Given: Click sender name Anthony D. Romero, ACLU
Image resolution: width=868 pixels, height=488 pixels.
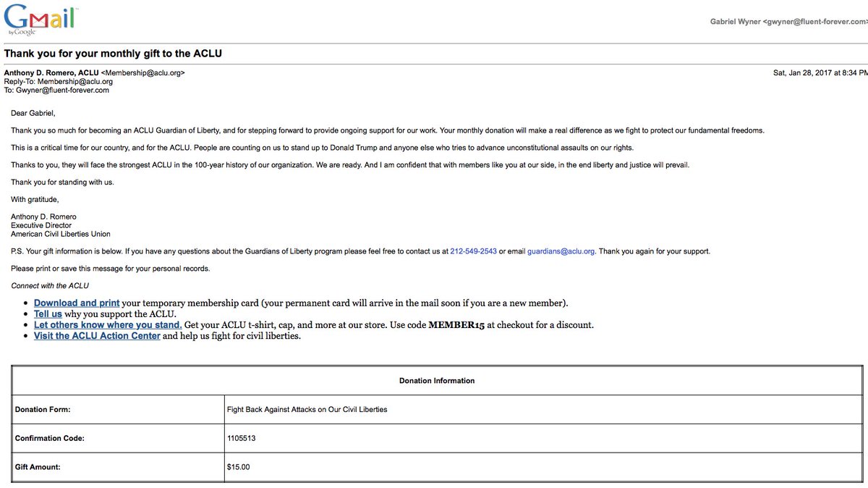Looking at the screenshot, I should [51, 73].
